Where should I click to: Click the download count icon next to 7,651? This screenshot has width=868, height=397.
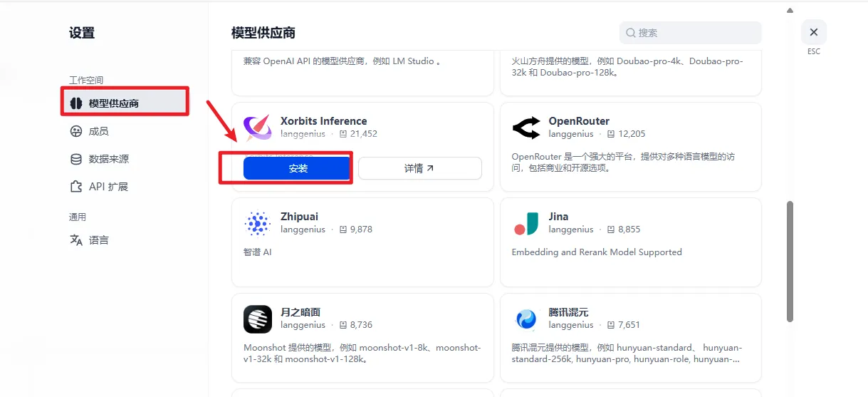click(611, 325)
